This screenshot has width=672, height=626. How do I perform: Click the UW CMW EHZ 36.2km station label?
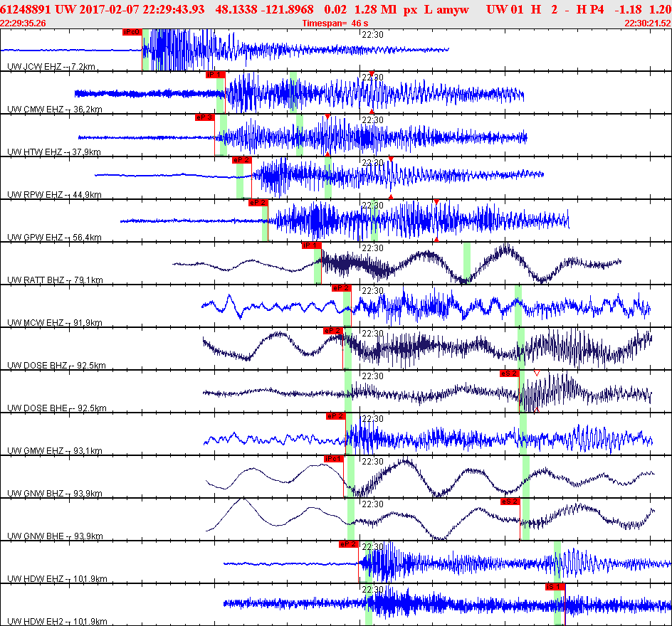click(54, 109)
